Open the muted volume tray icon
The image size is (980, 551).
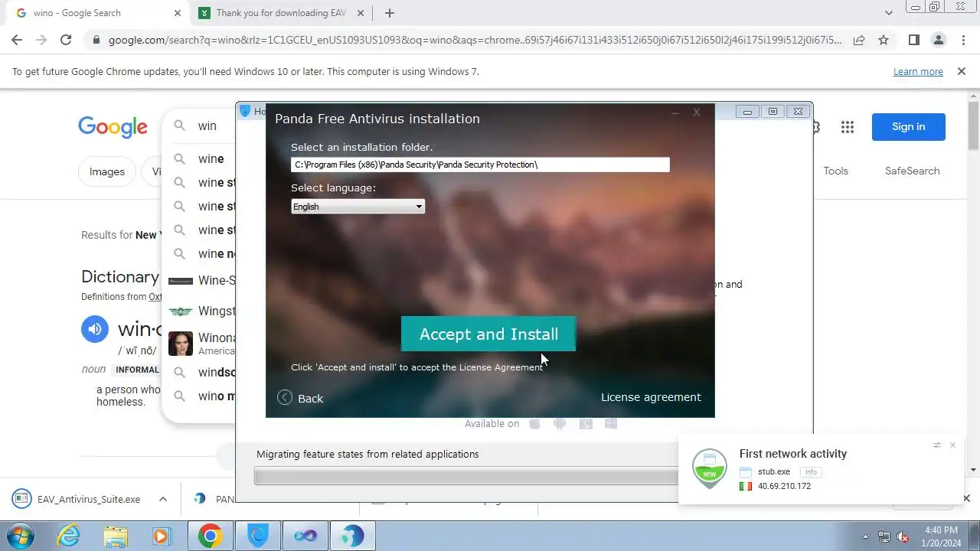pos(903,536)
